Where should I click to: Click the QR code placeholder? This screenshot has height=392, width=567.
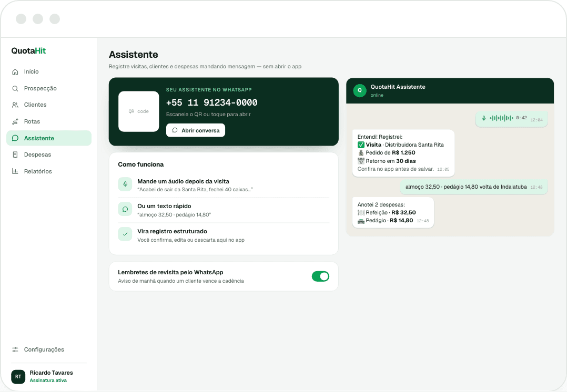coord(139,111)
